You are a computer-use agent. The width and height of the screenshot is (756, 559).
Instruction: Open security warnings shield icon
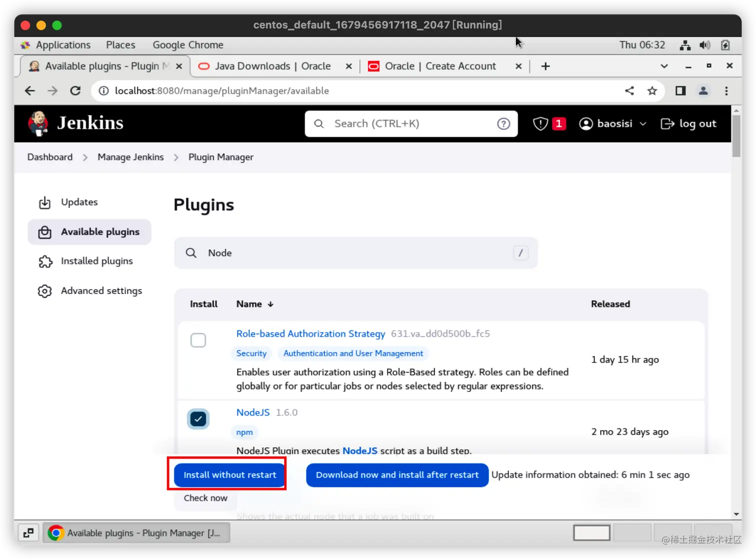(540, 123)
